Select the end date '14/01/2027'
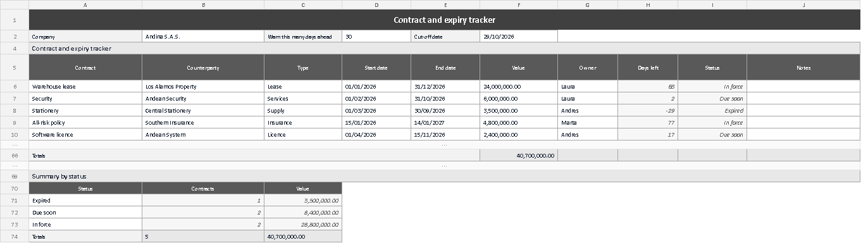868x250 pixels. (x=445, y=122)
